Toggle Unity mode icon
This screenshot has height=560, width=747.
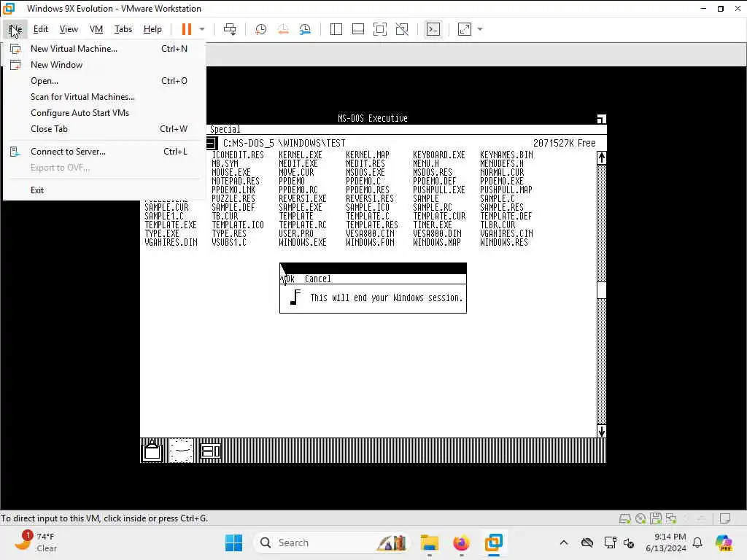402,29
